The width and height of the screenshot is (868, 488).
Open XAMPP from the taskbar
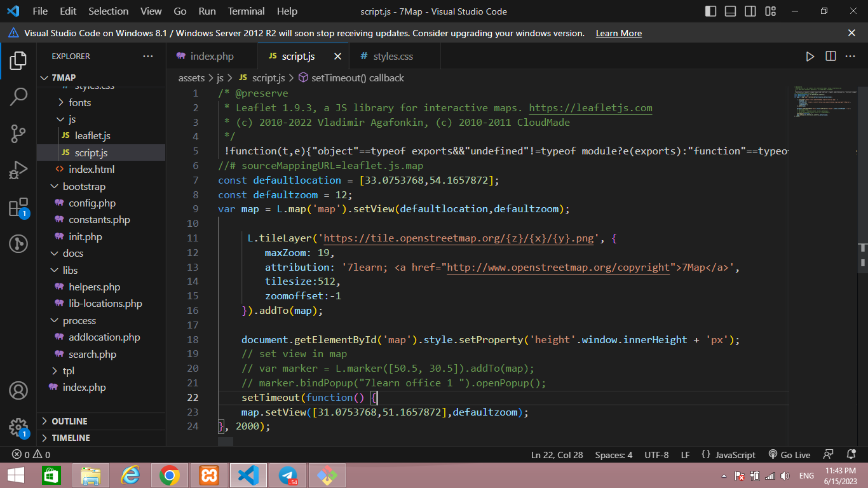click(x=208, y=475)
